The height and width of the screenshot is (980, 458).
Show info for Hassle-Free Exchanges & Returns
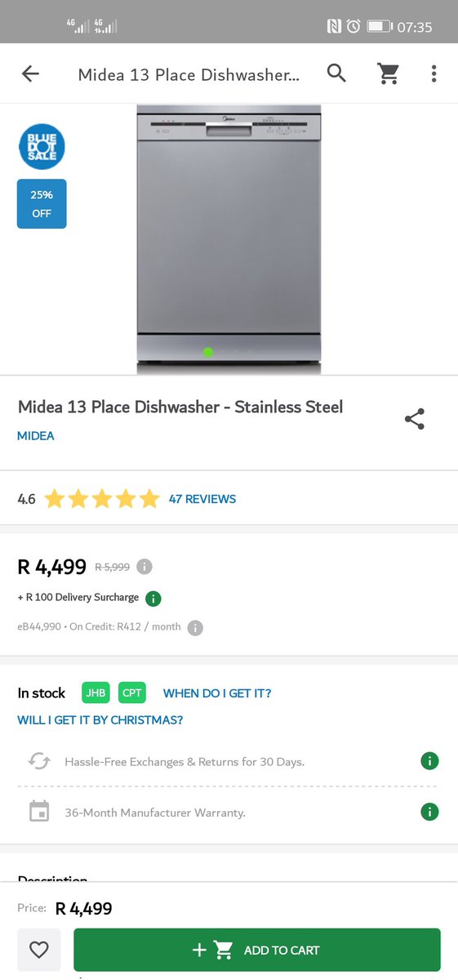pyautogui.click(x=429, y=761)
